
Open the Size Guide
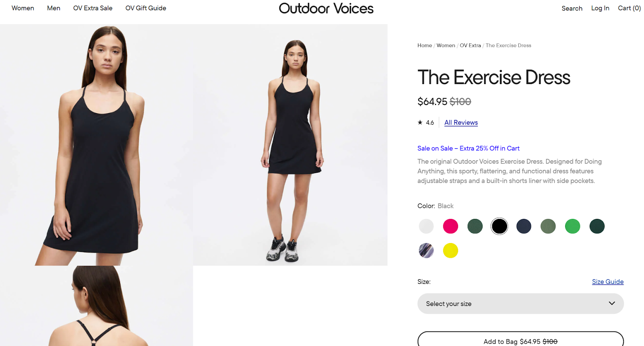point(607,282)
